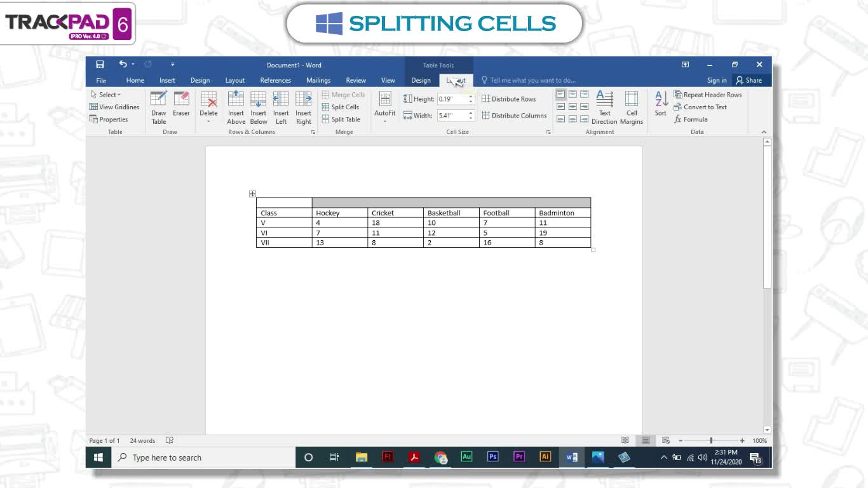Screen dimensions: 868x488
Task: Open Cell Margins settings
Action: (x=632, y=107)
